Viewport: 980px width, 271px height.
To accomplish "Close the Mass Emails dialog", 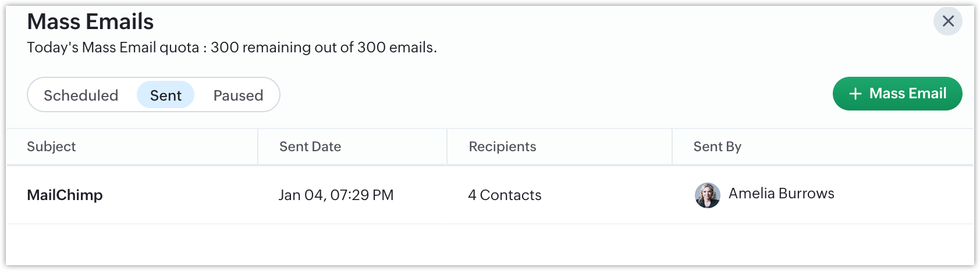I will pos(947,21).
